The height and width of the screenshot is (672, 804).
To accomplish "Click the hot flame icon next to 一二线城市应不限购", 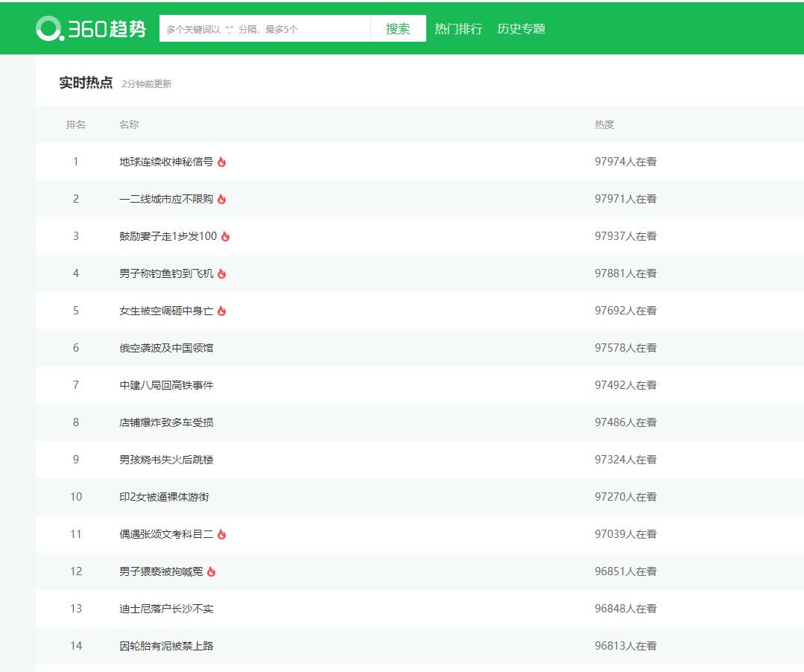I will [222, 199].
